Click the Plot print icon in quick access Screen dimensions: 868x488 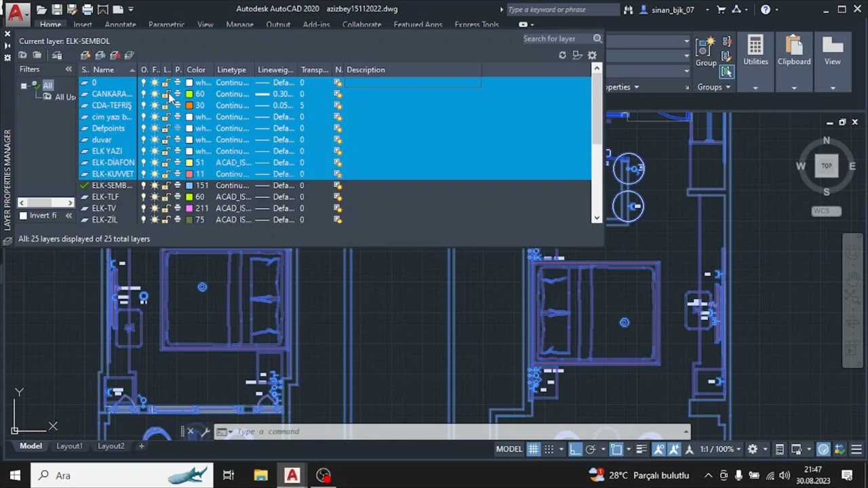pos(87,9)
